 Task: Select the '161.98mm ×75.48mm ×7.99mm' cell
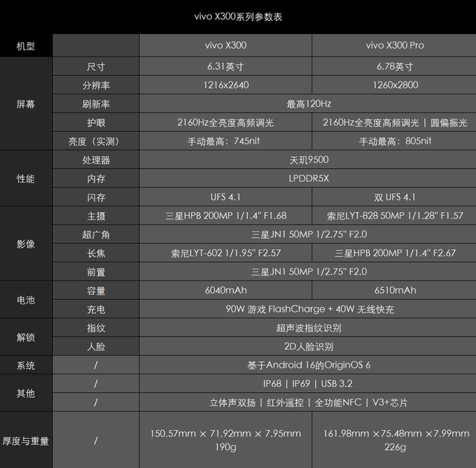point(394,440)
